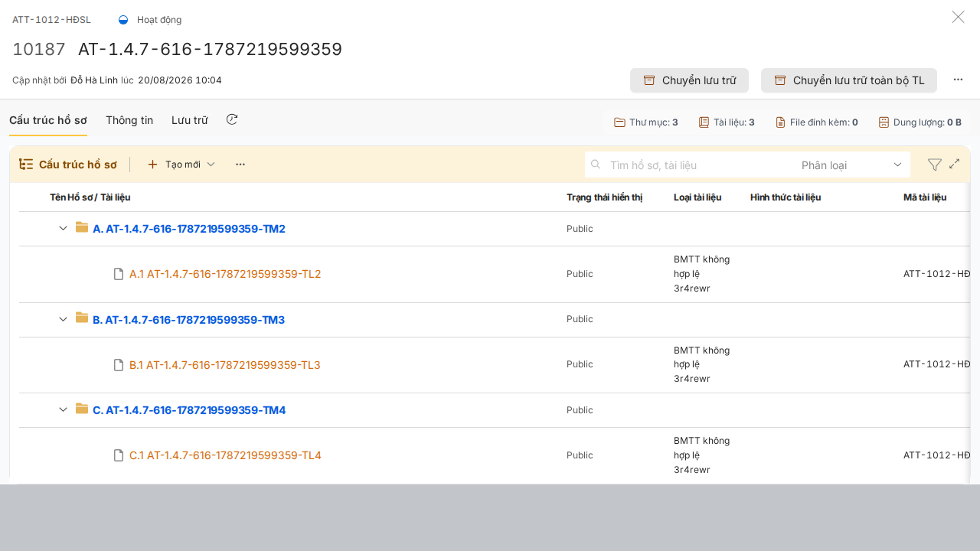Click the Mã tài liệu column header
Viewport: 980px width, 551px height.
coord(925,197)
